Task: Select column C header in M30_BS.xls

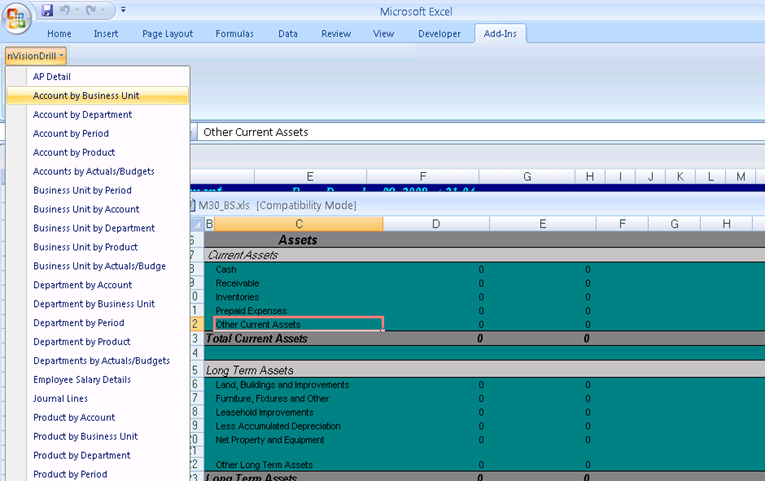Action: pos(299,224)
